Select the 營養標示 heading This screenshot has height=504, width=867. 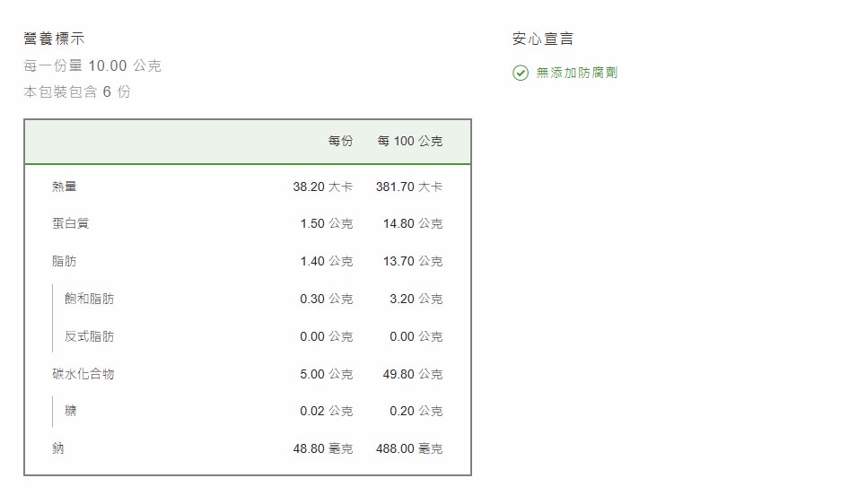(55, 39)
